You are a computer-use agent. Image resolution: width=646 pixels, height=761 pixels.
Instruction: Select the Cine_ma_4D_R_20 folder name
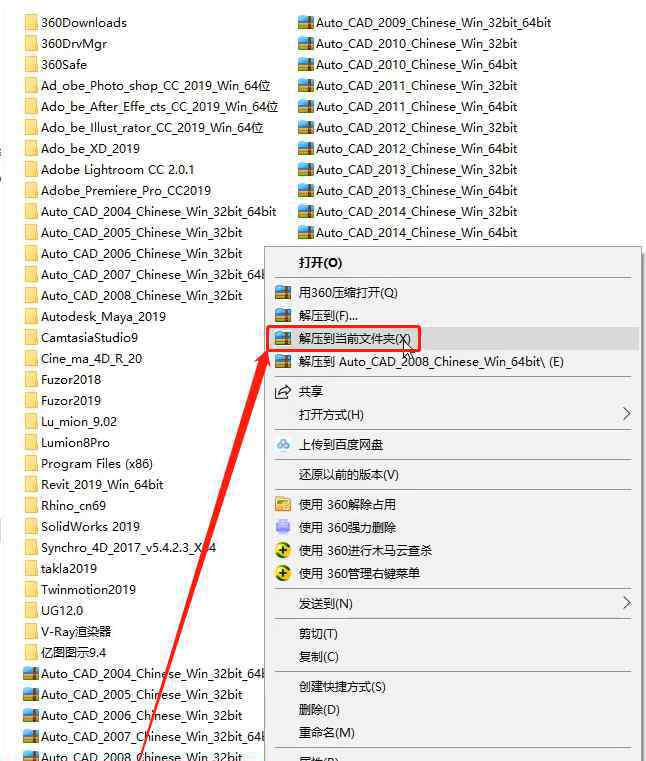(x=92, y=359)
